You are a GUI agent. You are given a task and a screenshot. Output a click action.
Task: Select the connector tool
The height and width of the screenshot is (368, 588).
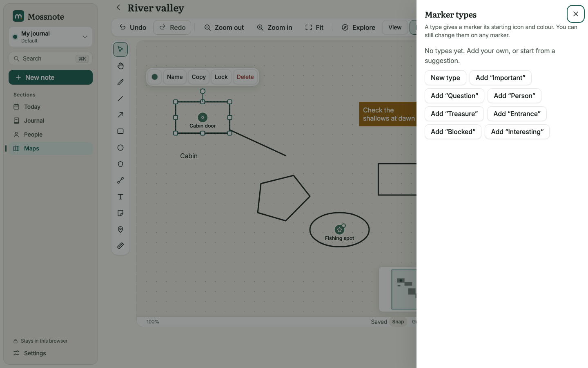[120, 180]
